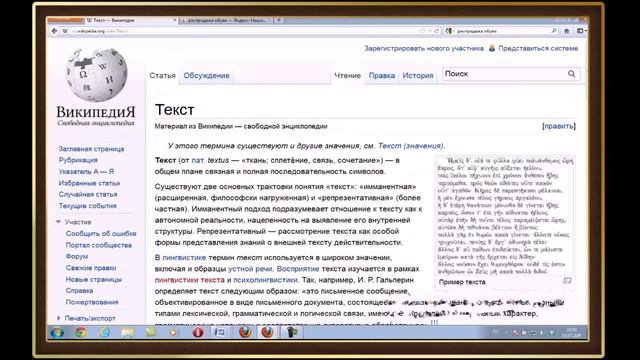Follow the Восприятие link
This screenshot has width=640, height=360.
point(298,269)
